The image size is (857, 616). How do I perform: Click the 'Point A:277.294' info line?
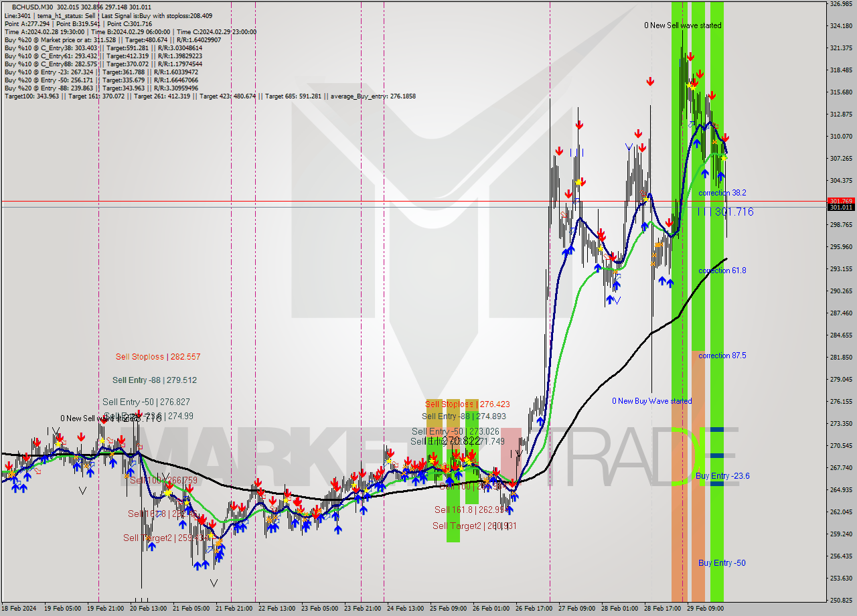(x=80, y=23)
